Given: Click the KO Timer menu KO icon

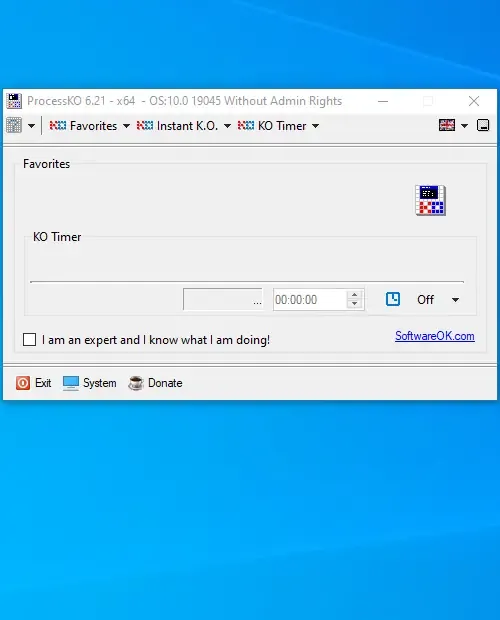Looking at the screenshot, I should pyautogui.click(x=246, y=126).
